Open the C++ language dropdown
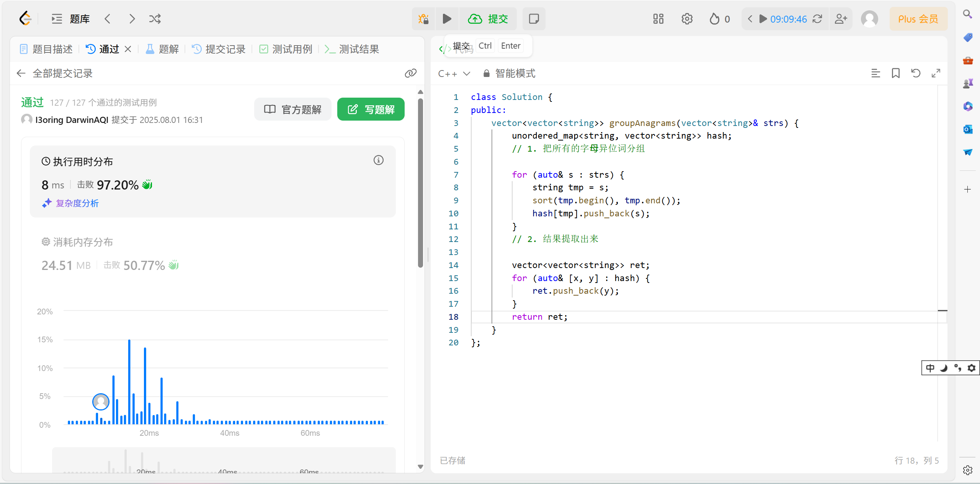The image size is (980, 484). [x=454, y=73]
